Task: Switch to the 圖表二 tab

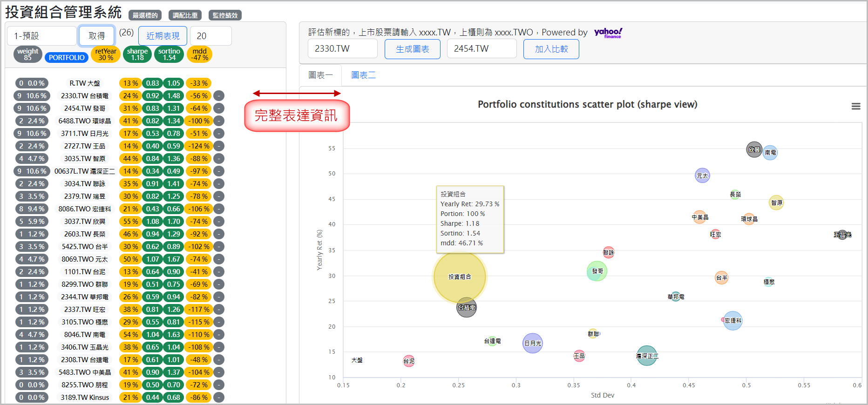Action: click(363, 75)
